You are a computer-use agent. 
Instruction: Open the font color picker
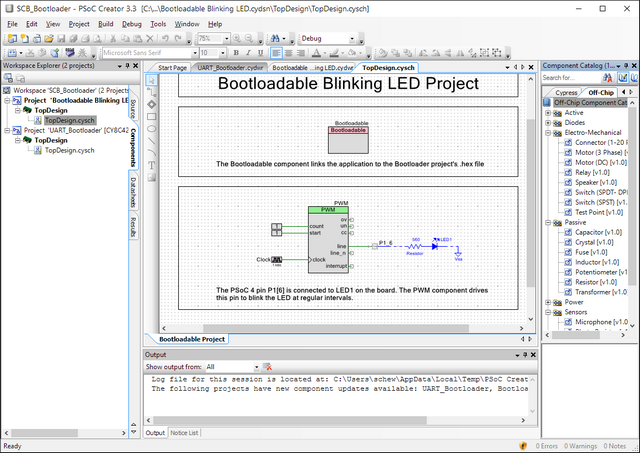click(x=316, y=53)
